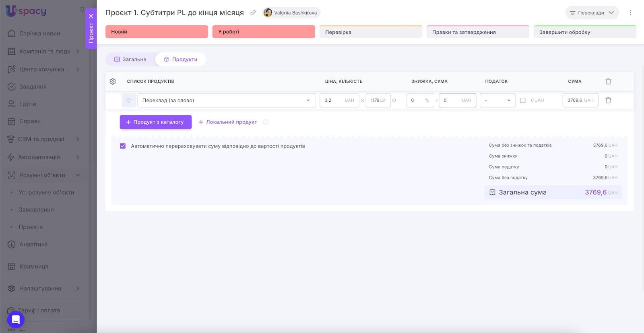
Task: Click the Сума без податку label
Action: [x=508, y=177]
